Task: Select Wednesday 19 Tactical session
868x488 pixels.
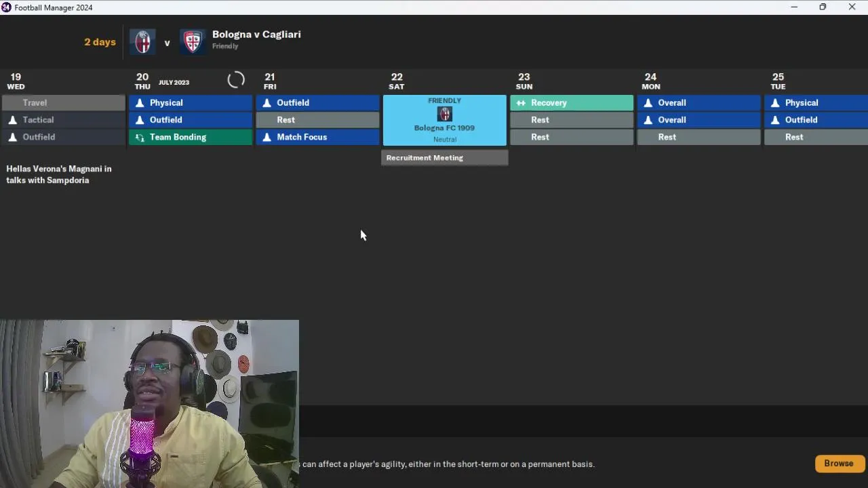Action: click(64, 120)
